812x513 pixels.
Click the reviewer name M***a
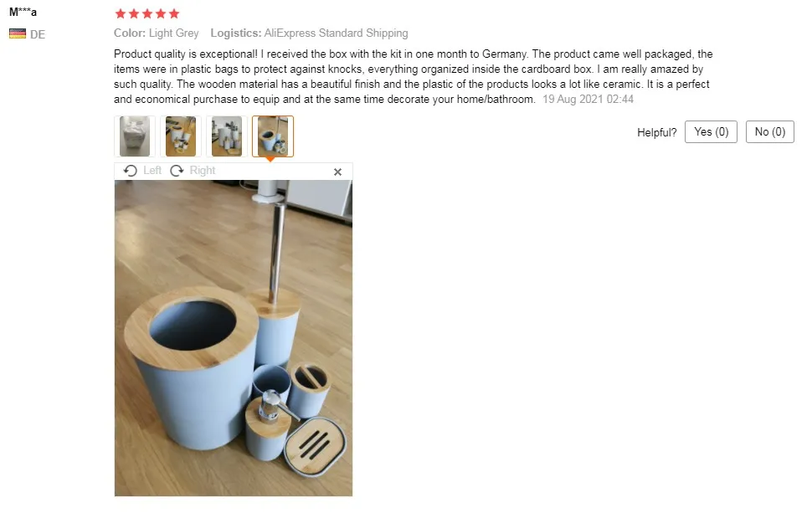[x=23, y=12]
